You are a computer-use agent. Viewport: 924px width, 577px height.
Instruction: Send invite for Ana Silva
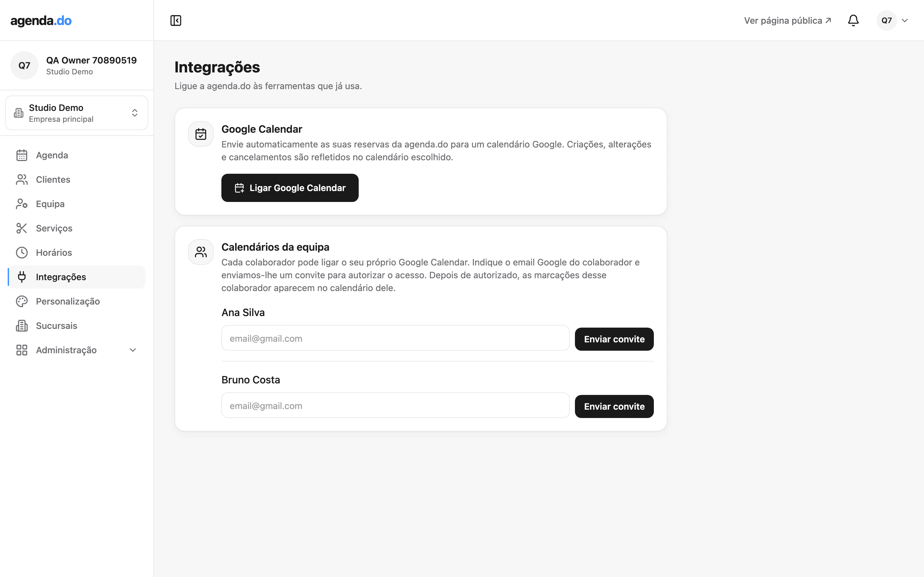point(614,339)
